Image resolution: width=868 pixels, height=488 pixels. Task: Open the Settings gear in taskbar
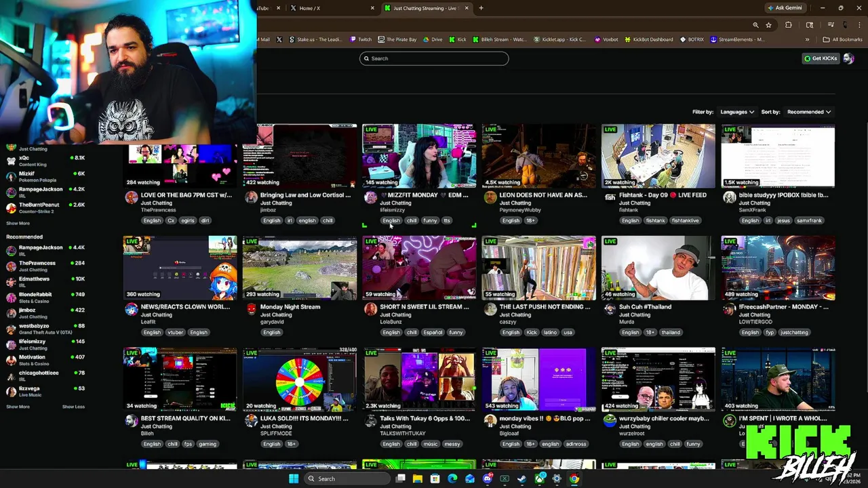pos(557,479)
